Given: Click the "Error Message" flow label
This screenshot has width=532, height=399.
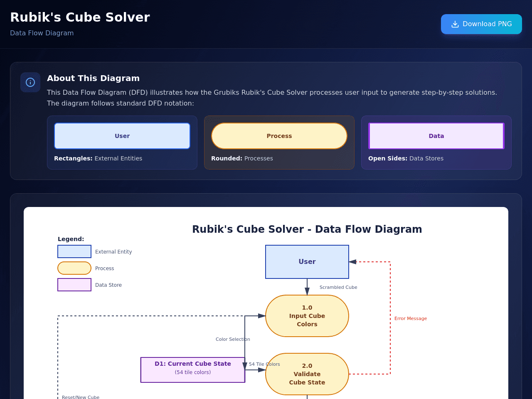Looking at the screenshot, I should point(411,318).
